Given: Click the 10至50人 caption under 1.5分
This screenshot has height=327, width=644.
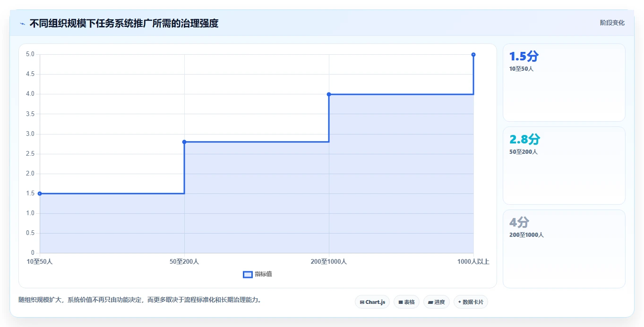Looking at the screenshot, I should 521,69.
